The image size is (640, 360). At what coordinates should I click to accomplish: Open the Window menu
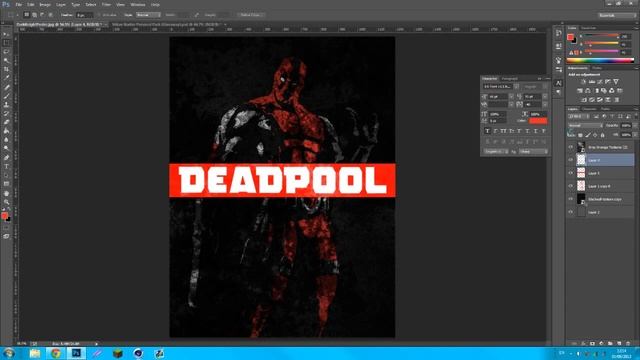[x=138, y=4]
